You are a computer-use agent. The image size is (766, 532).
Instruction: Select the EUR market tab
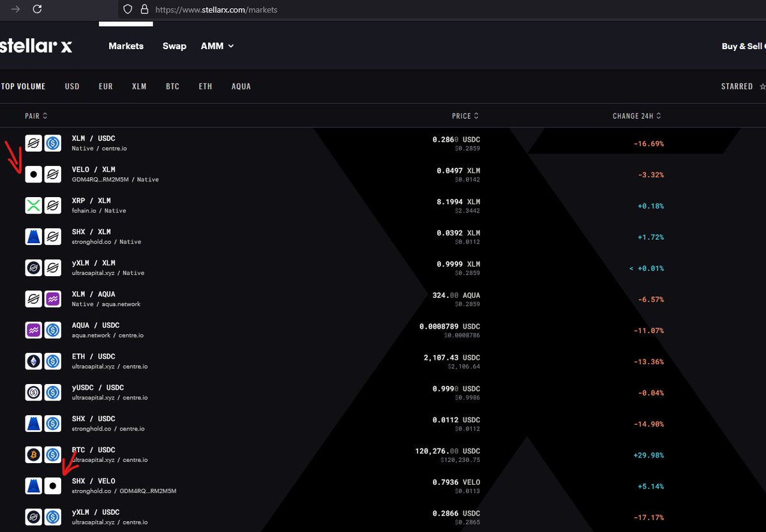coord(106,86)
